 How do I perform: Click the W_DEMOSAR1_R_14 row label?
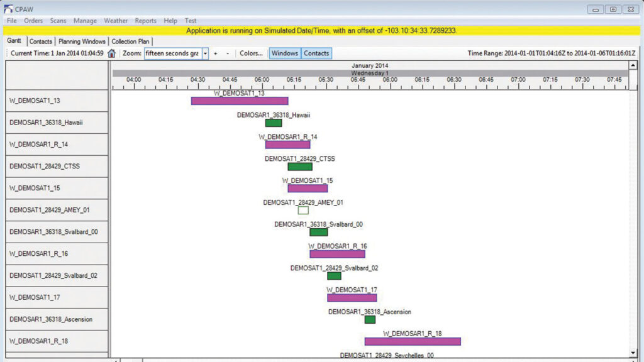[57, 145]
